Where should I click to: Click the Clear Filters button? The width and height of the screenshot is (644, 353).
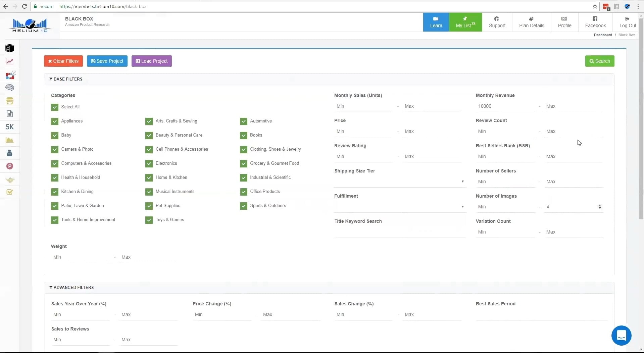click(63, 61)
